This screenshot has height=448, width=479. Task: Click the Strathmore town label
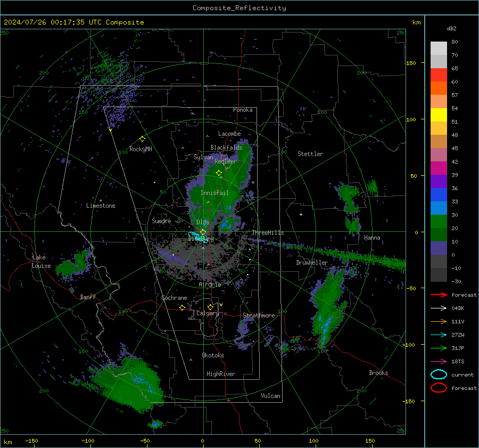pos(259,315)
